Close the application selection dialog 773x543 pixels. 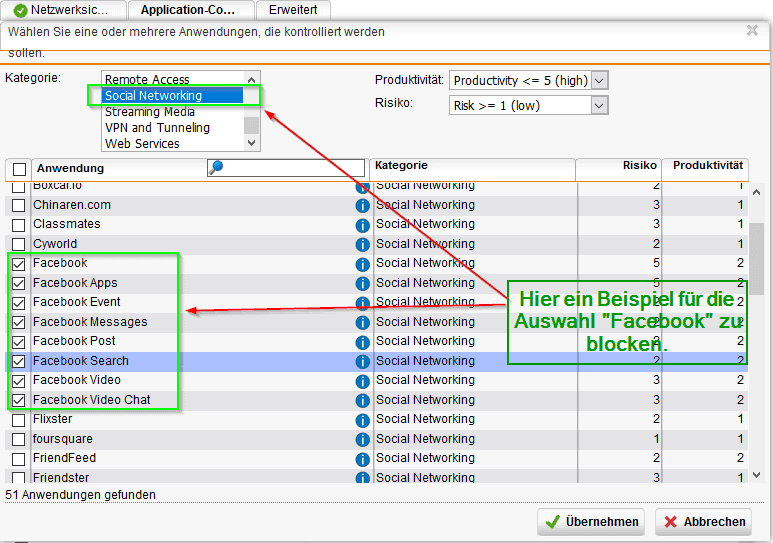(752, 31)
